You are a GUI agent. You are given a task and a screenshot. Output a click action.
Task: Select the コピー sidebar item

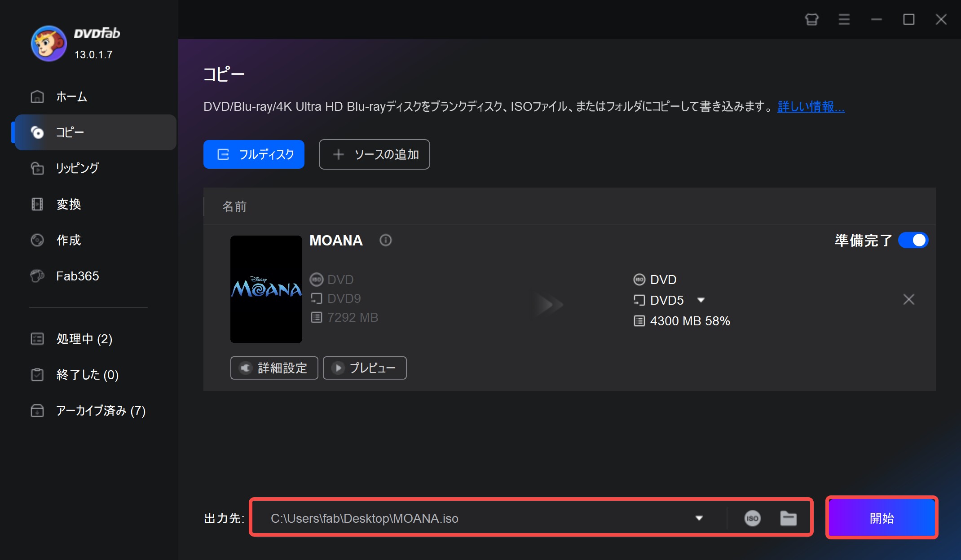[x=95, y=132]
